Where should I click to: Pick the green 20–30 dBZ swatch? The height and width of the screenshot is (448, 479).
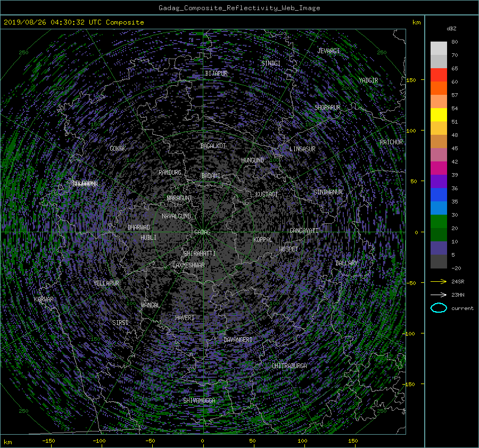click(439, 222)
